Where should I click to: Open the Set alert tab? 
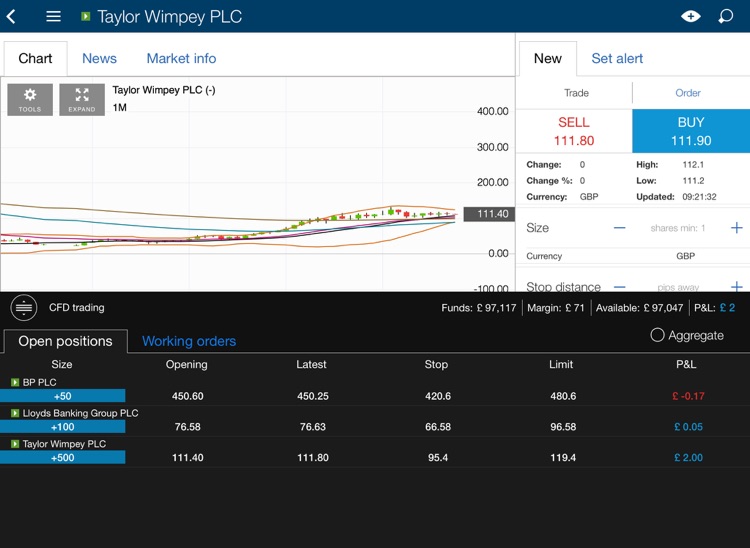pos(617,58)
